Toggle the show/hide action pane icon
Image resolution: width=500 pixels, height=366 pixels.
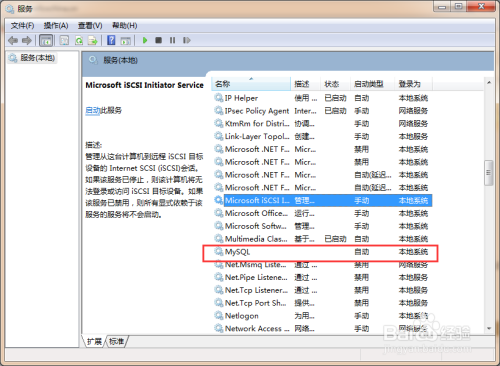pos(125,41)
